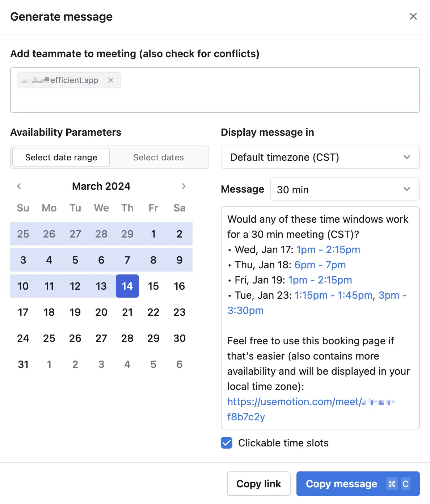Select the highlighted March 14 date
The image size is (430, 504).
point(127,286)
